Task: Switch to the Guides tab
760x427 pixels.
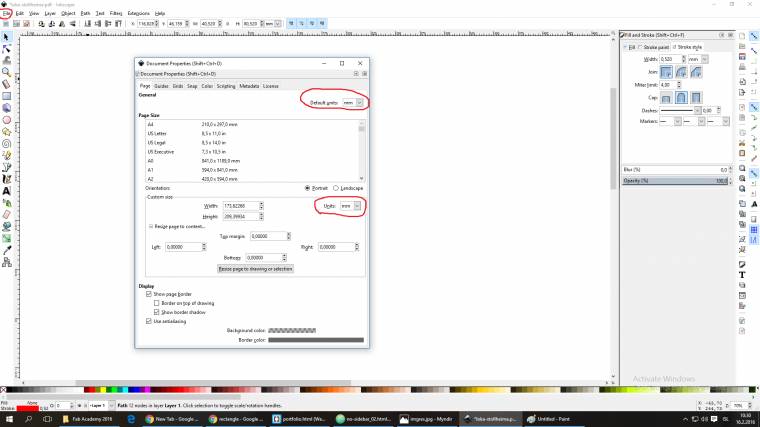Action: pyautogui.click(x=161, y=86)
